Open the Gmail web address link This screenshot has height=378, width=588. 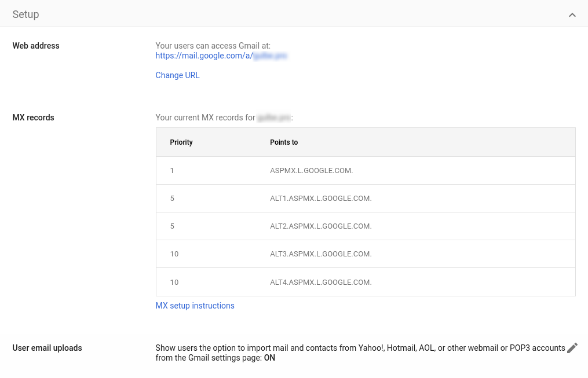221,56
